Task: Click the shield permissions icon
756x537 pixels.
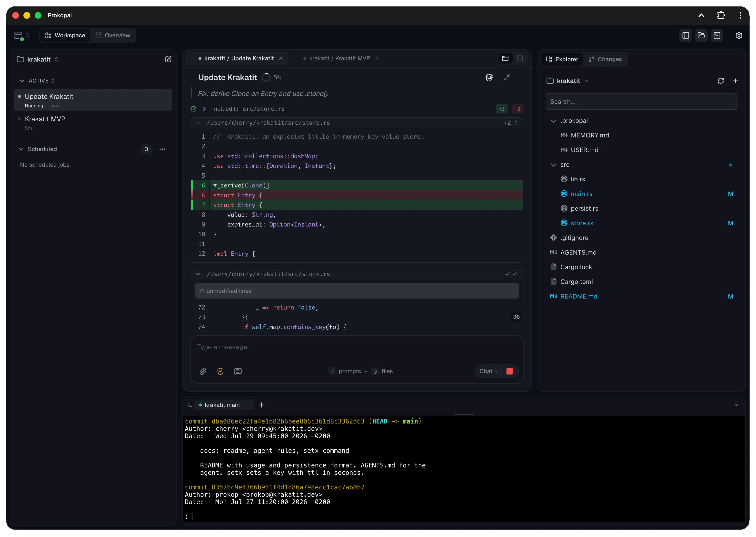Action: (x=220, y=371)
